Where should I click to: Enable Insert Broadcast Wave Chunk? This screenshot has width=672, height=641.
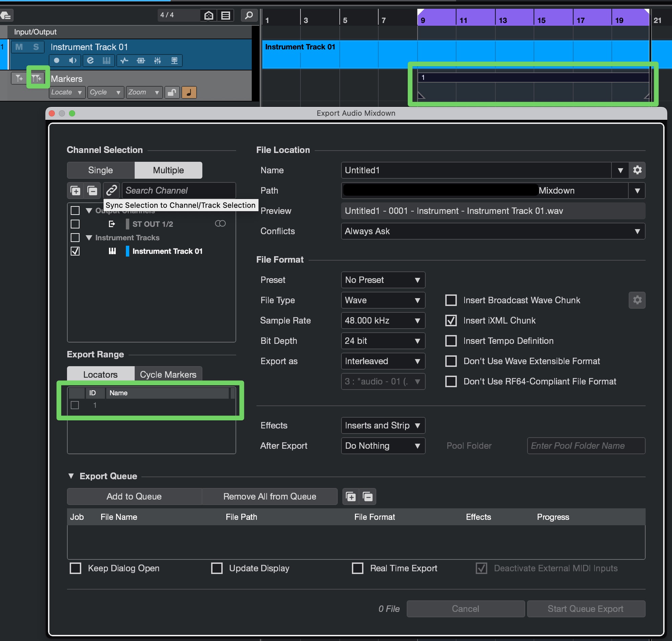click(451, 300)
